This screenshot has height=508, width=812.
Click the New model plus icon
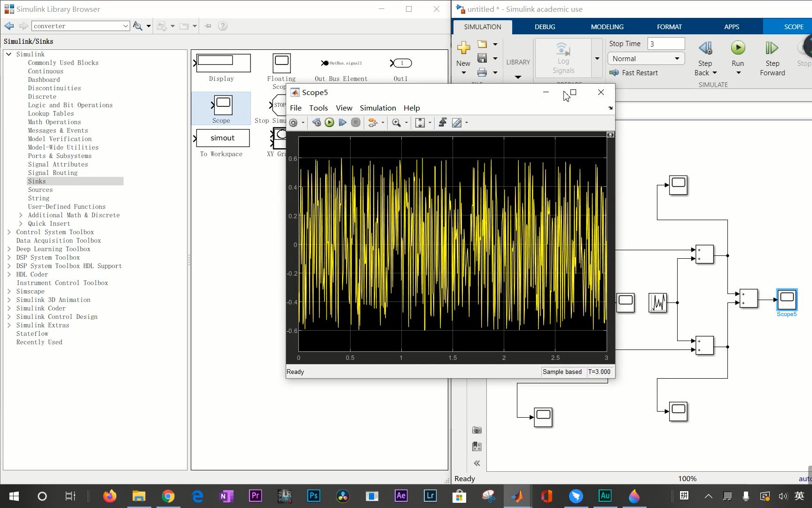(x=463, y=48)
